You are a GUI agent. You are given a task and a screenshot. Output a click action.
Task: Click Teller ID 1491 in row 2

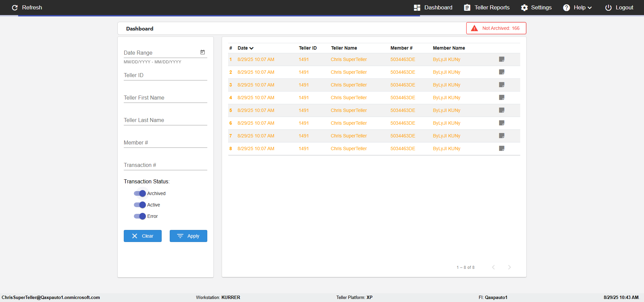click(304, 72)
